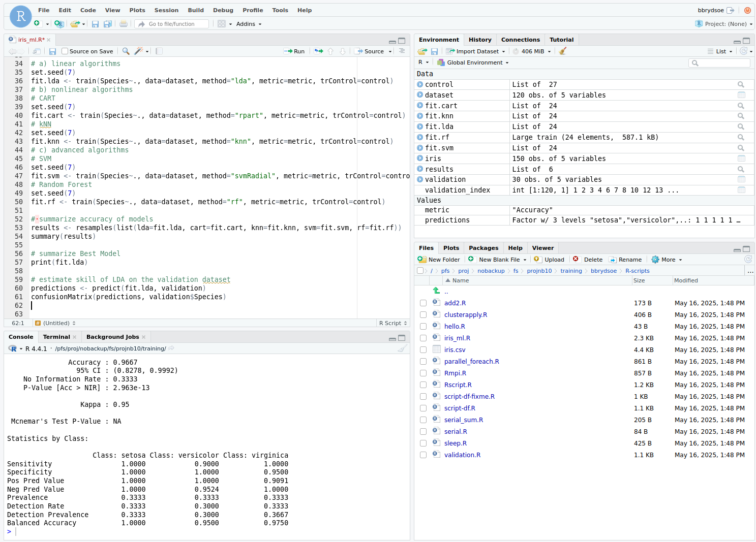Click New Folder button

pos(439,260)
